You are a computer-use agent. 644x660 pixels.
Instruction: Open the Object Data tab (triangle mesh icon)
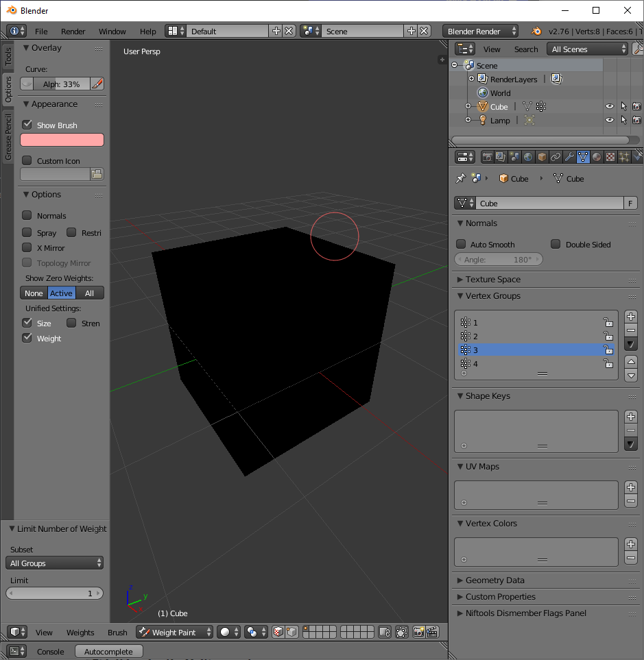click(x=583, y=157)
